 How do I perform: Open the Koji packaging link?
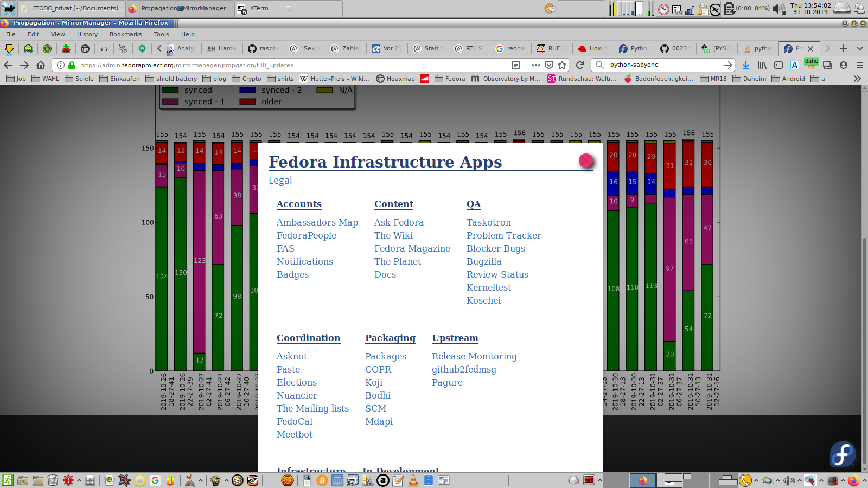coord(374,382)
